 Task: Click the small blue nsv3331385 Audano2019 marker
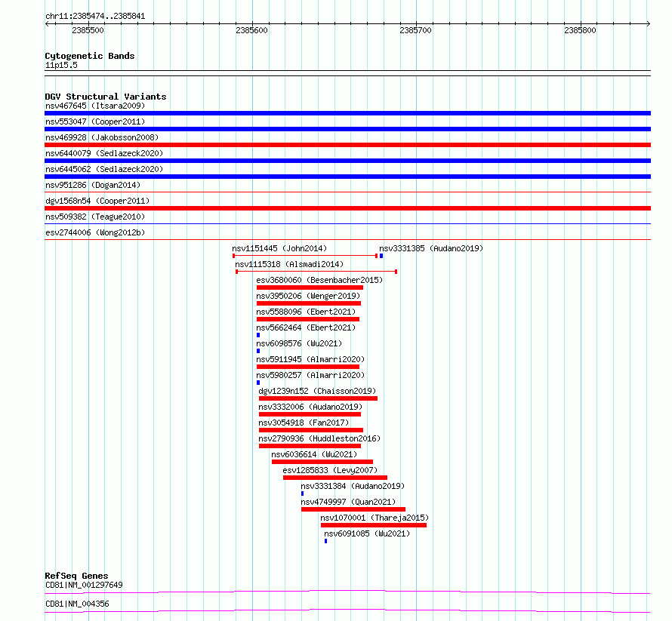point(381,256)
